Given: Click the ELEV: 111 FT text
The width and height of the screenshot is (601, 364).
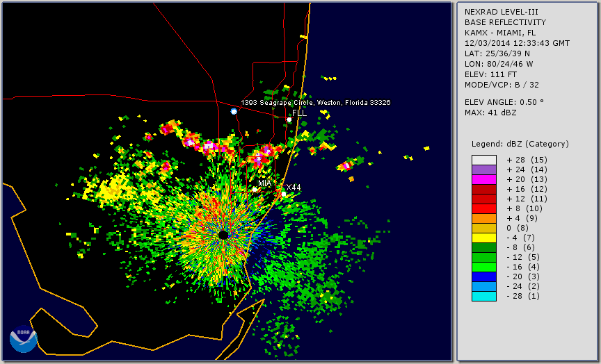Looking at the screenshot, I should [490, 74].
